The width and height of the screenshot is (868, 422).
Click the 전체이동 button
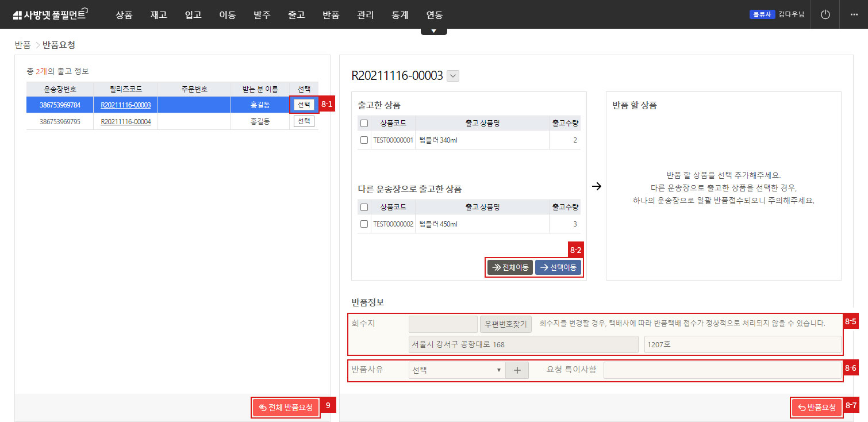[509, 267]
